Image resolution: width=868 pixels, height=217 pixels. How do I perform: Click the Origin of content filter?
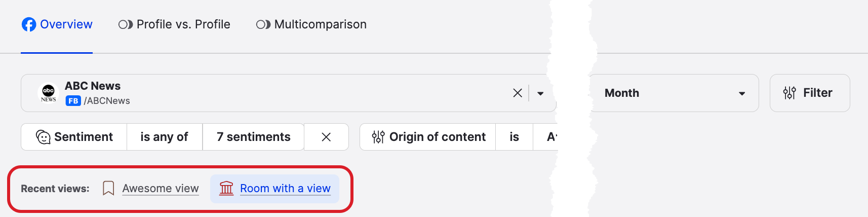[x=437, y=137]
